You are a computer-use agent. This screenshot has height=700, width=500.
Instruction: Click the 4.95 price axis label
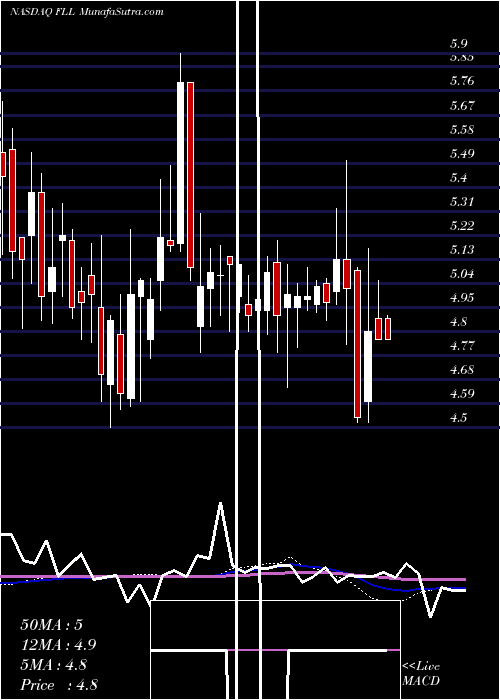(462, 298)
